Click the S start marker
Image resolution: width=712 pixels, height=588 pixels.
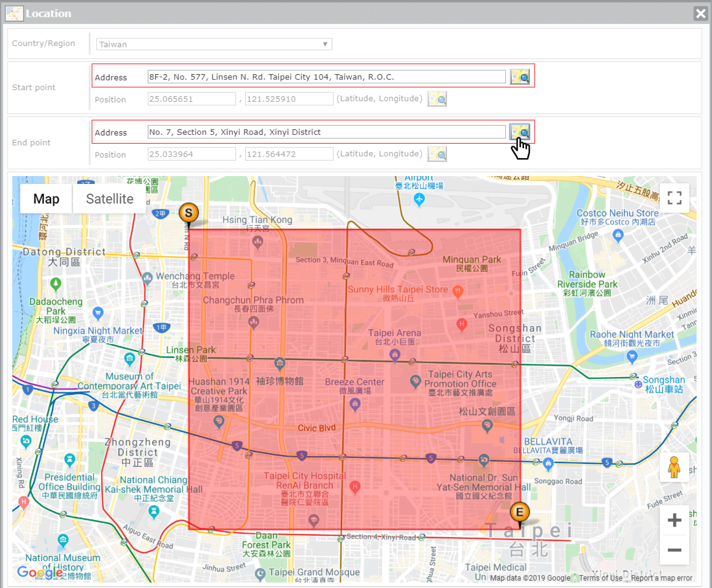tap(189, 213)
